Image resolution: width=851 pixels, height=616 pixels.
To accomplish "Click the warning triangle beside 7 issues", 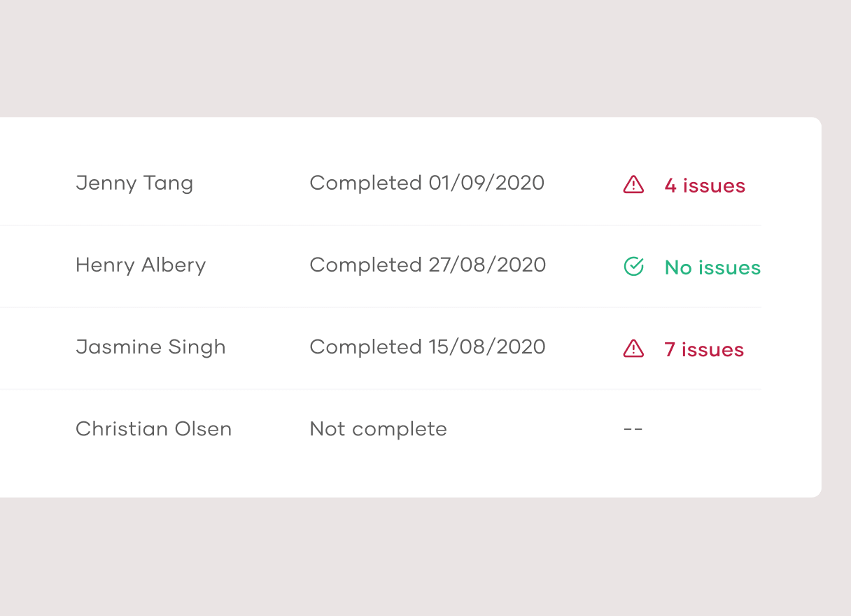I will (x=633, y=349).
